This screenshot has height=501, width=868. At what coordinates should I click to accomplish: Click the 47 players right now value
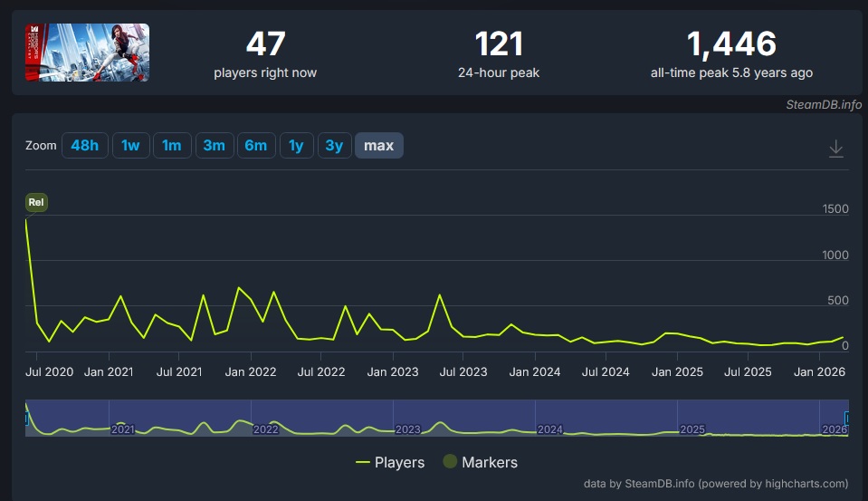(x=266, y=43)
